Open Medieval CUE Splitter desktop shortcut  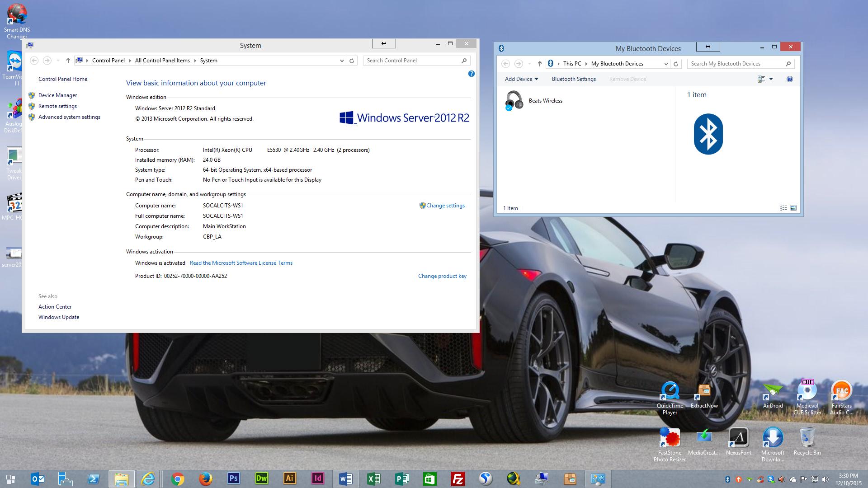pyautogui.click(x=807, y=397)
